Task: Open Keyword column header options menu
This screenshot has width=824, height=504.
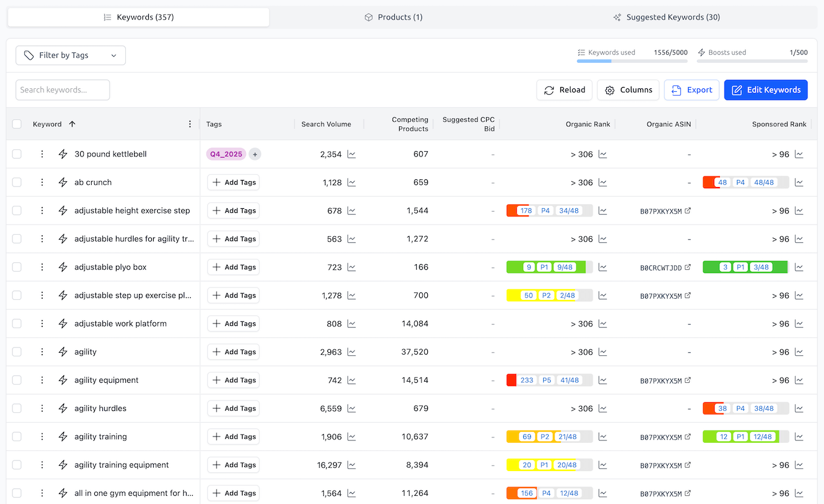Action: [x=190, y=124]
